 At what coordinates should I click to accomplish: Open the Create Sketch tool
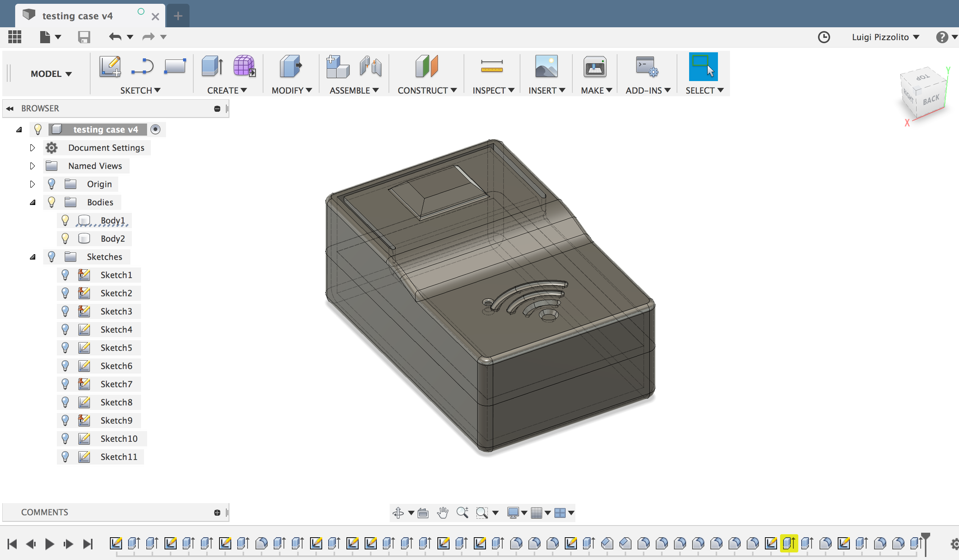[x=110, y=67]
